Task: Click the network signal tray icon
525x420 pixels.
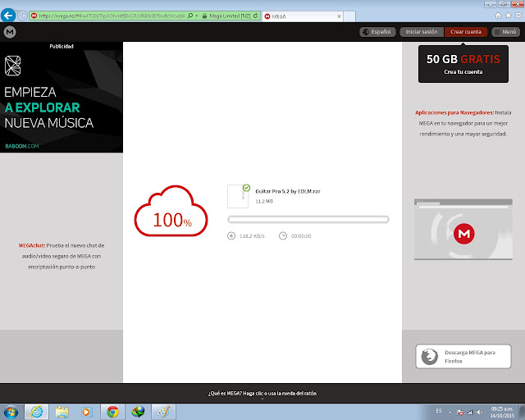Action: click(x=470, y=413)
